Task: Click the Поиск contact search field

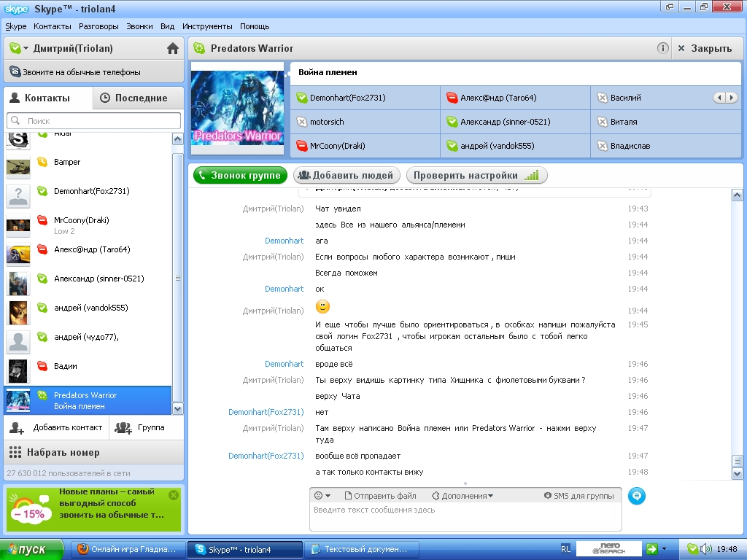Action: (94, 120)
